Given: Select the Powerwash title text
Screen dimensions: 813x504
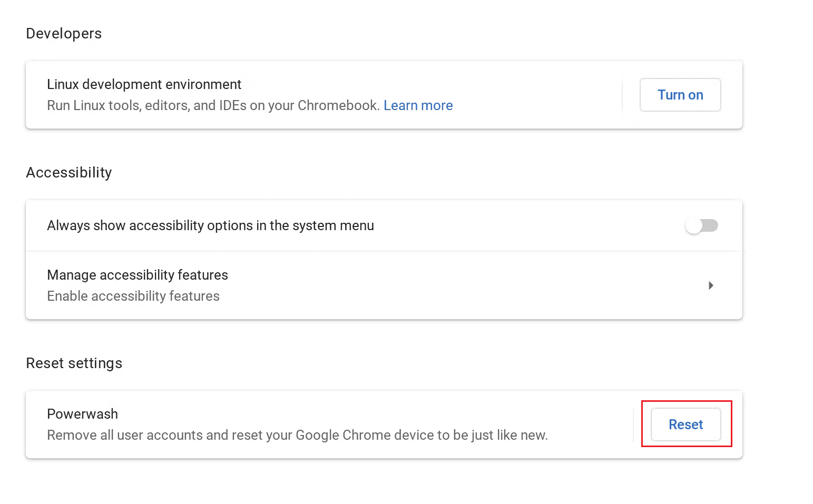Looking at the screenshot, I should [82, 414].
